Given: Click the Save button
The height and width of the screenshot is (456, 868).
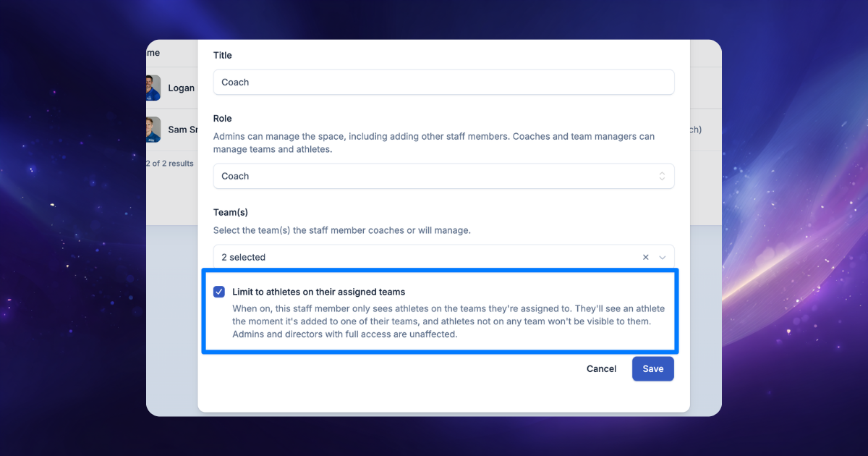Looking at the screenshot, I should tap(653, 368).
